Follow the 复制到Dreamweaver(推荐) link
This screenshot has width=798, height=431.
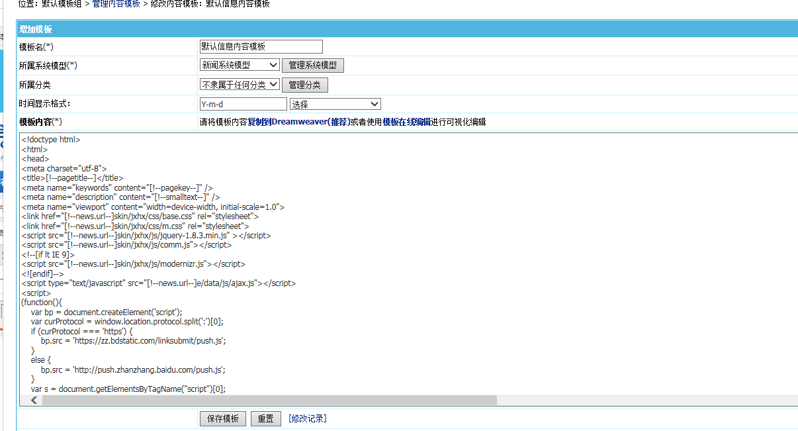click(299, 122)
